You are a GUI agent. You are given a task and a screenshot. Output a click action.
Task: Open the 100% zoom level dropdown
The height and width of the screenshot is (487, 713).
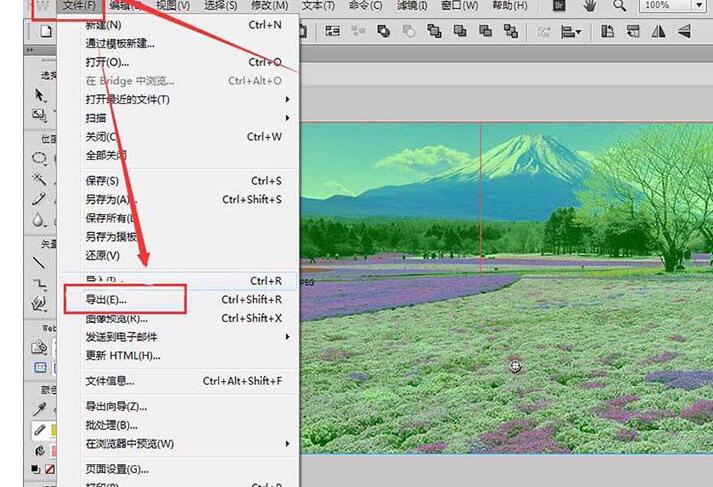click(699, 5)
